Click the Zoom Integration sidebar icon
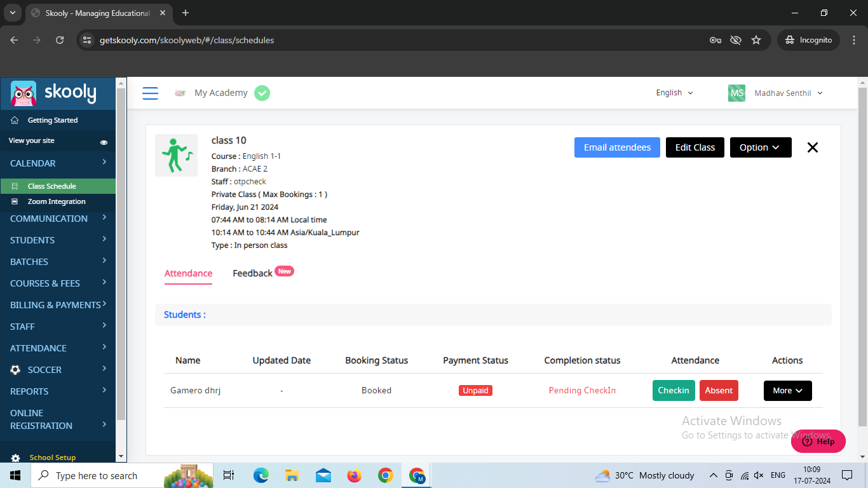This screenshot has height=488, width=868. coord(15,201)
